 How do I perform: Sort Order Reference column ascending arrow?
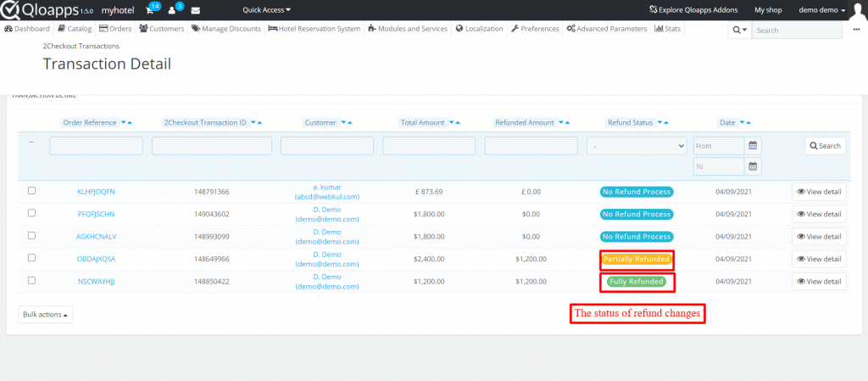[x=130, y=122]
